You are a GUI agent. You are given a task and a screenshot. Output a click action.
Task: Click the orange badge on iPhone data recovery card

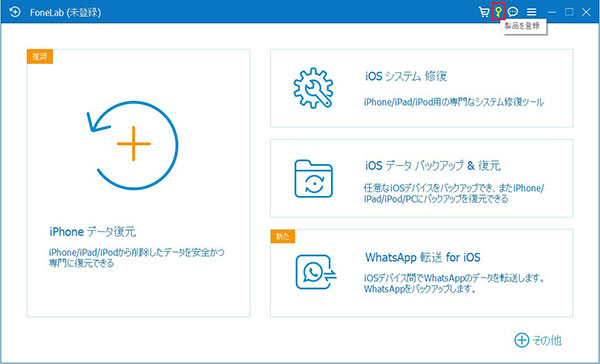click(x=40, y=57)
